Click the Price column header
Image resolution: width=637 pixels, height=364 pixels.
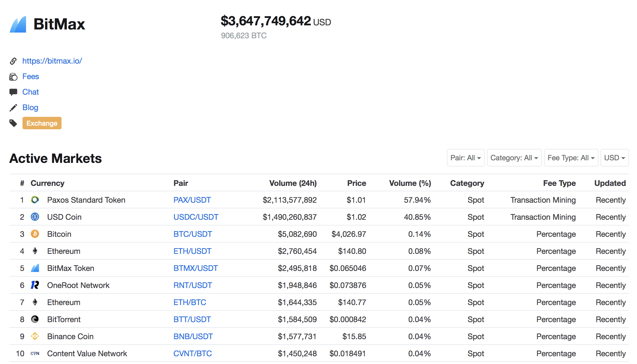click(357, 183)
